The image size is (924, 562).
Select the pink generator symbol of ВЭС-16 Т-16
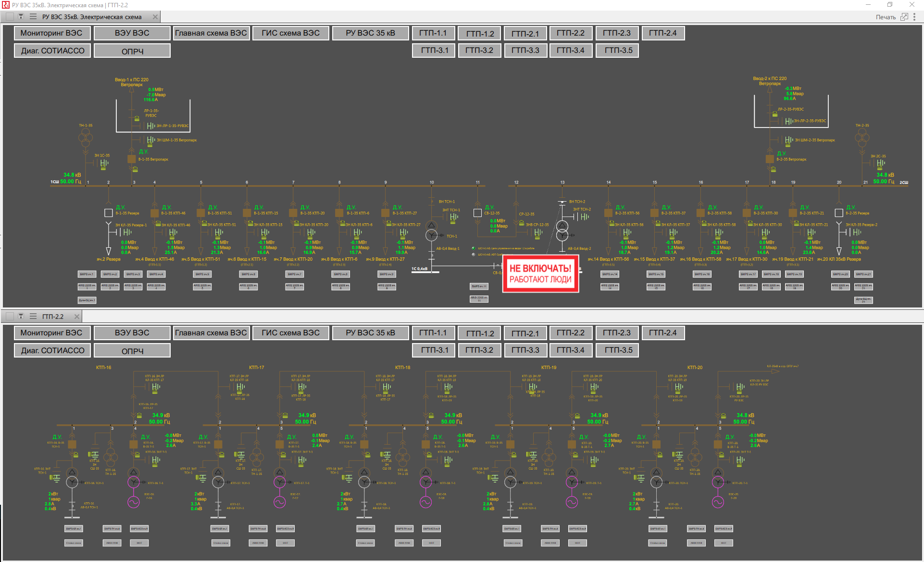click(x=133, y=502)
